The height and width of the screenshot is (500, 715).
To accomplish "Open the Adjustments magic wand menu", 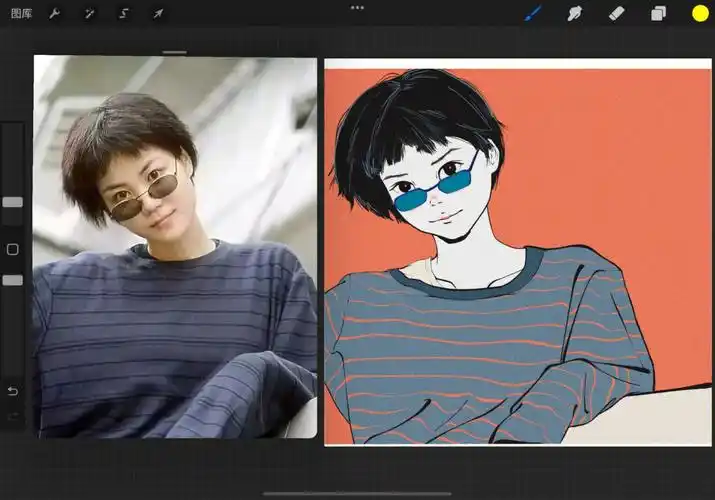I will [89, 13].
